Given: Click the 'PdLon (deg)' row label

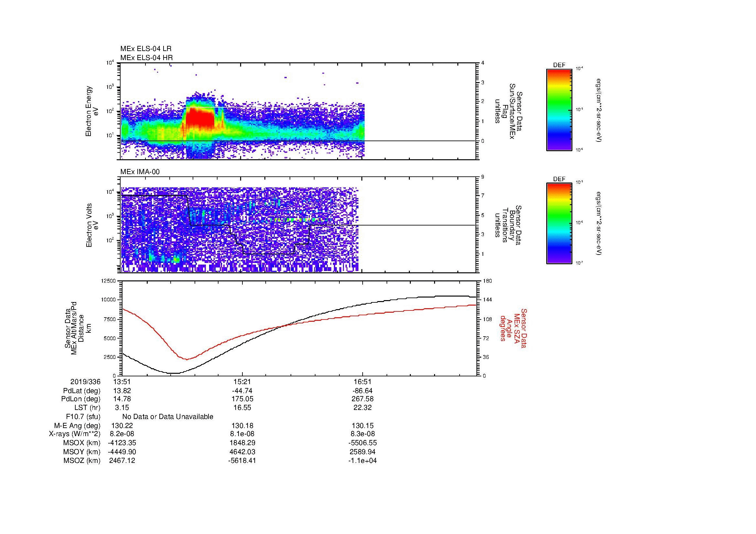Looking at the screenshot, I should [81, 399].
